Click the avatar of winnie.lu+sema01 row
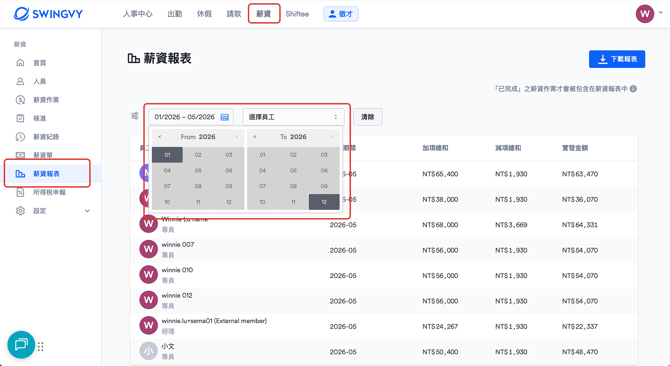Image resolution: width=670 pixels, height=366 pixels. [x=148, y=325]
